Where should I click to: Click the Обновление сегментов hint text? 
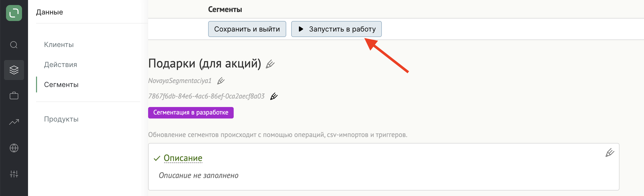[277, 135]
